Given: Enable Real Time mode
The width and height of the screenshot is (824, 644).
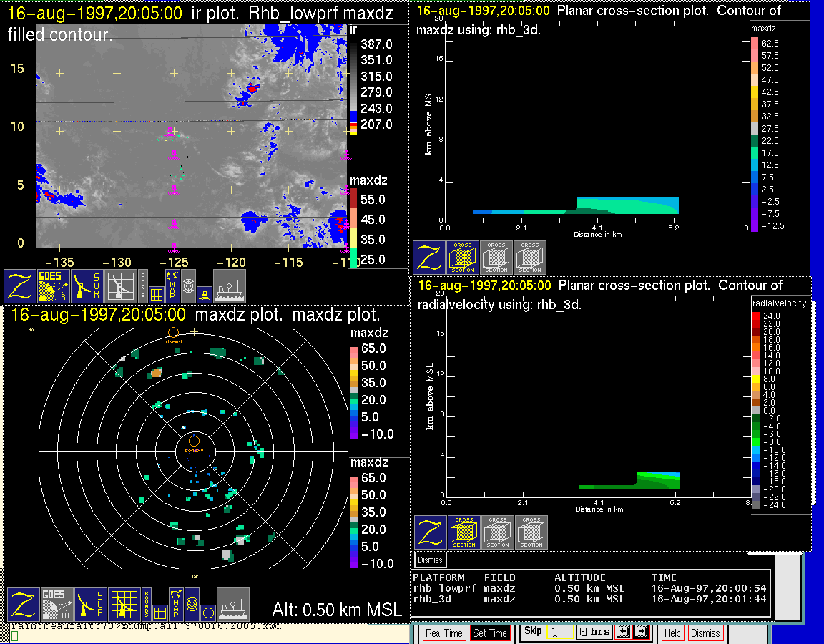Looking at the screenshot, I should [x=443, y=633].
